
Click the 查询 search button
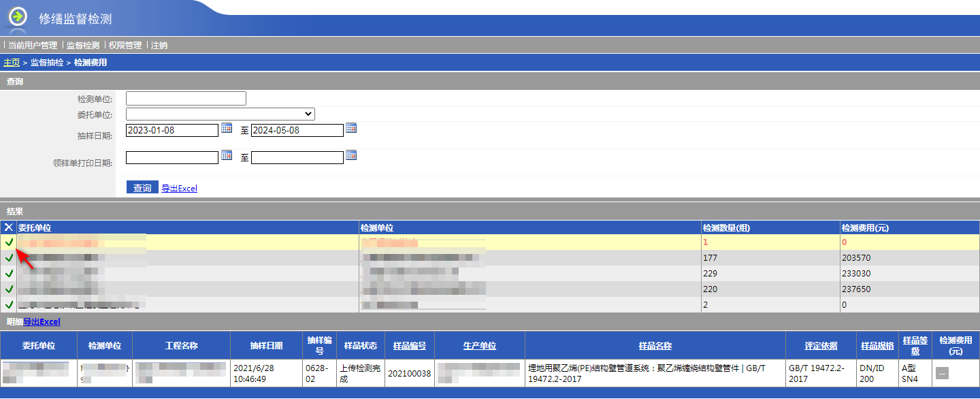142,188
